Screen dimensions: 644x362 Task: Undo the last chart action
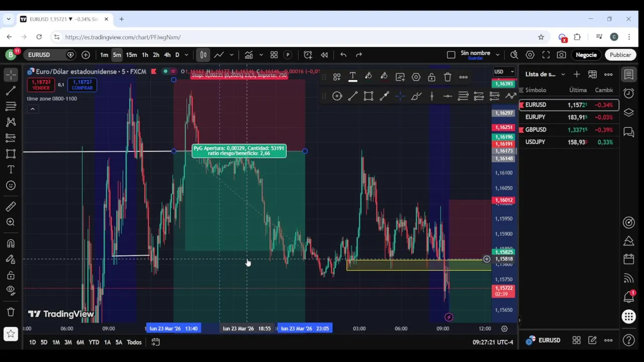(343, 55)
